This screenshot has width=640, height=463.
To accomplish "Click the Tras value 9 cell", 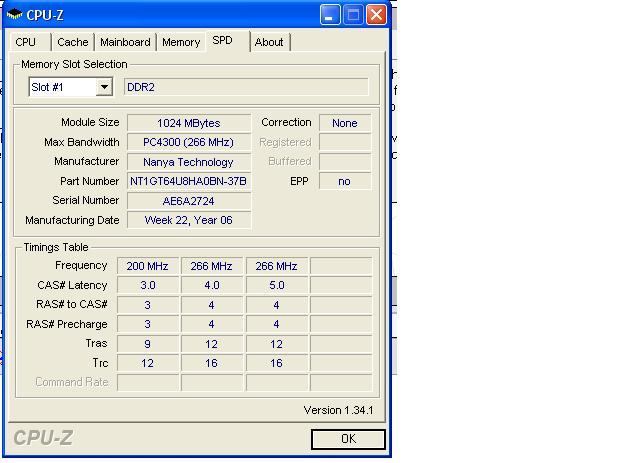I will click(148, 344).
